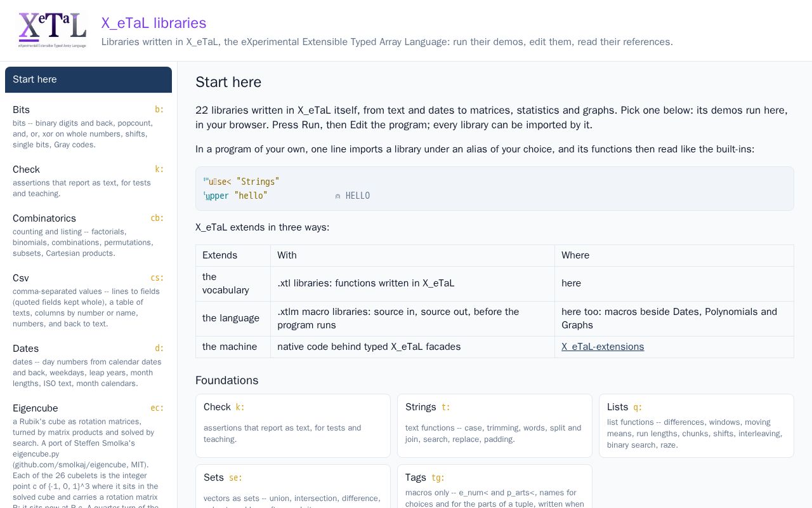This screenshot has height=508, width=812.
Task: Click the "Foundations" section heading
Action: point(226,380)
